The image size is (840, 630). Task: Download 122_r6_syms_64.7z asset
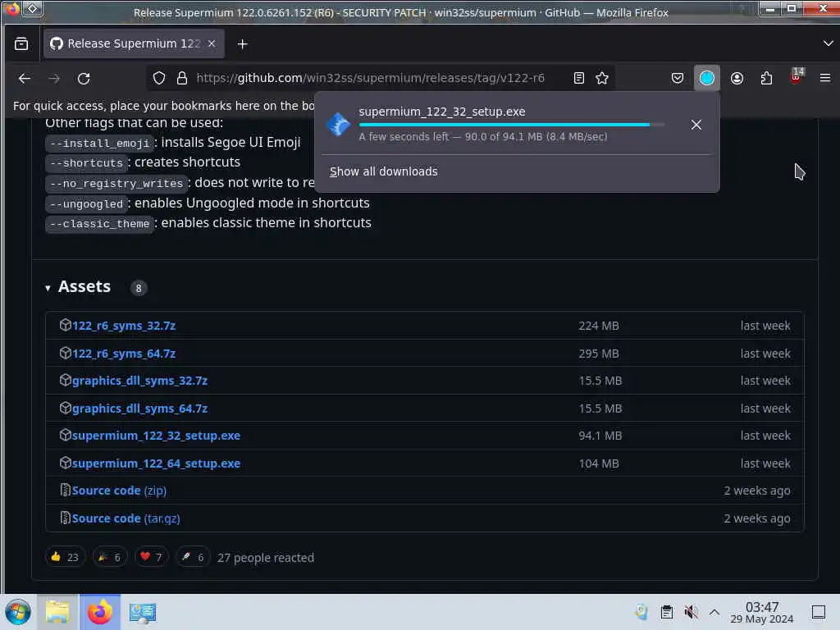[x=124, y=354]
